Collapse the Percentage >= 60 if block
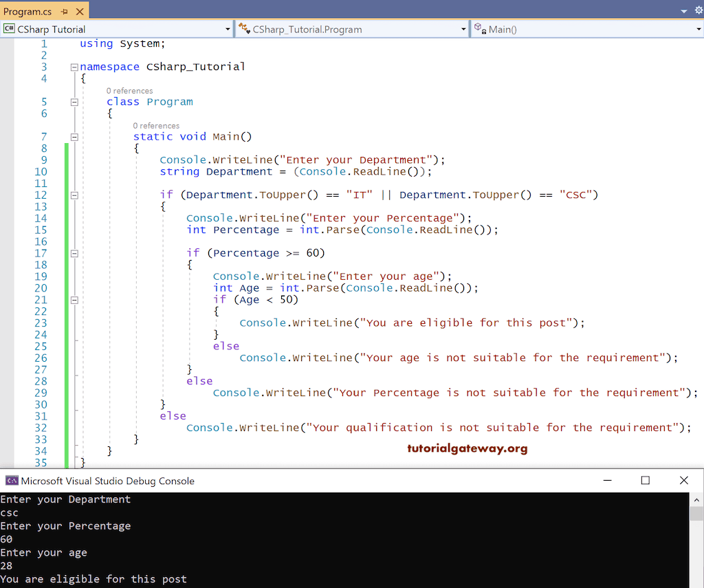This screenshot has width=704, height=588. pos(74,253)
